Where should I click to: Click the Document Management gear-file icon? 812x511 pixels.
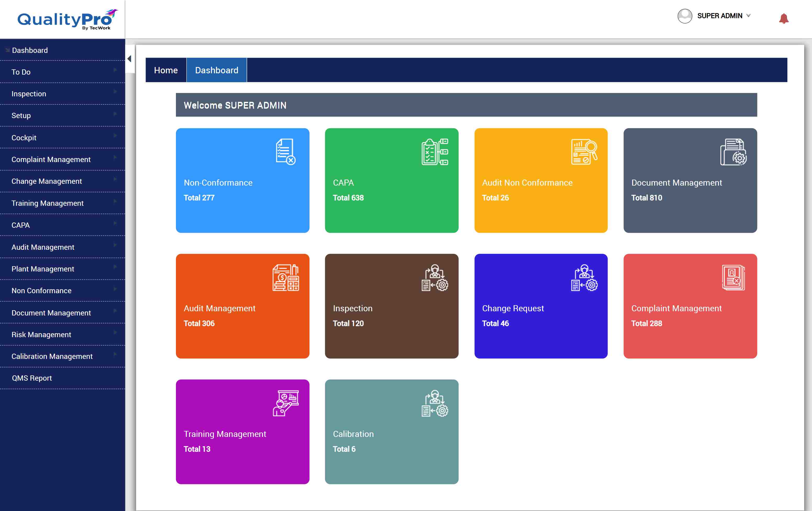733,152
